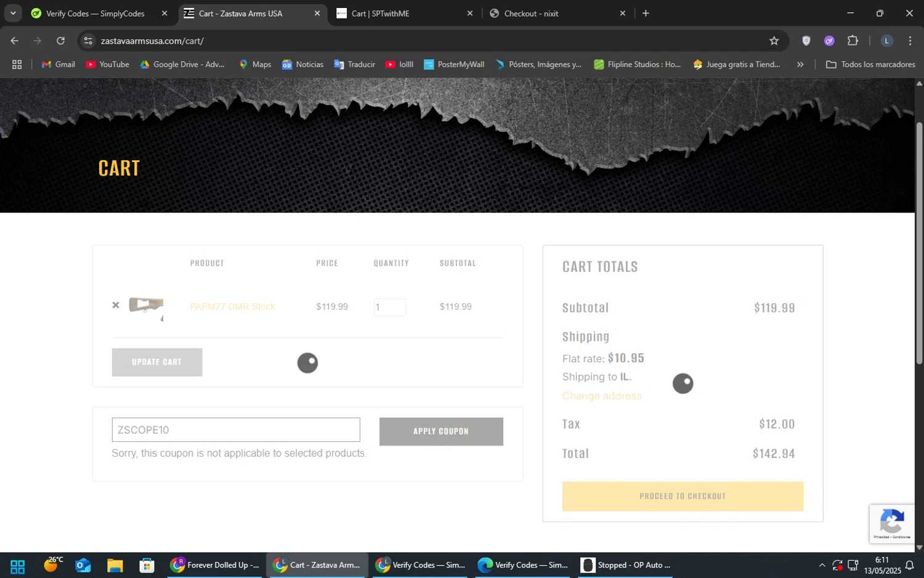Click the Change address link
Screen dimensions: 924x578
602,396
